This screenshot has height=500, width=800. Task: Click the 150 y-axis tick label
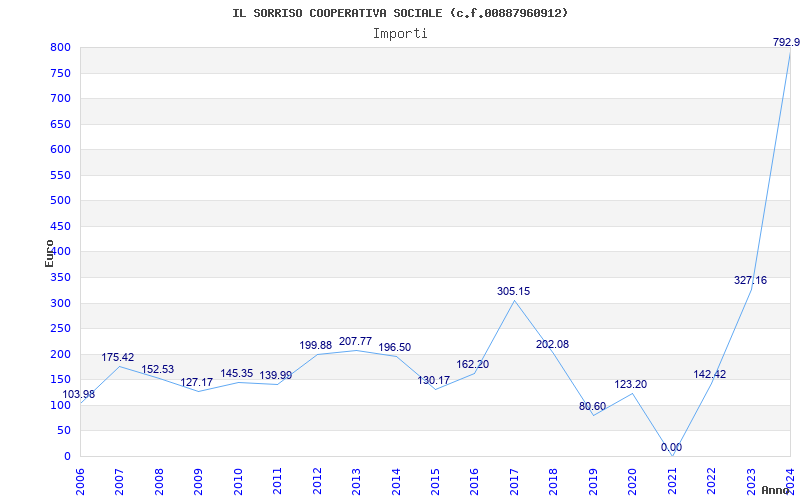click(60, 380)
